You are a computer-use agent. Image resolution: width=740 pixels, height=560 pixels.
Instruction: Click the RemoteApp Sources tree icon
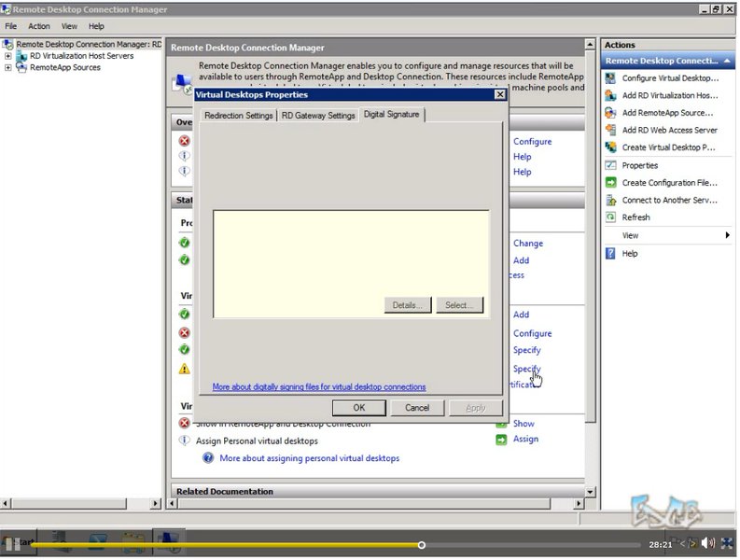coord(21,67)
